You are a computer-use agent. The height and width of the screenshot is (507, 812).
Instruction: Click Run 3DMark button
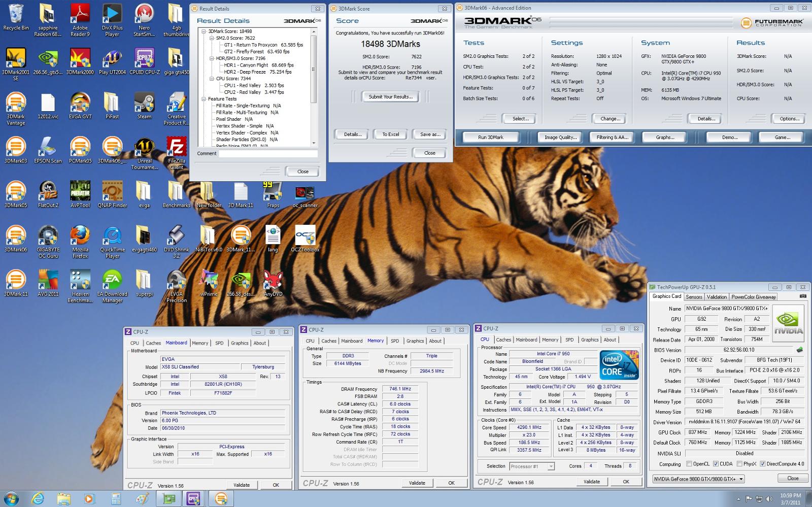491,137
